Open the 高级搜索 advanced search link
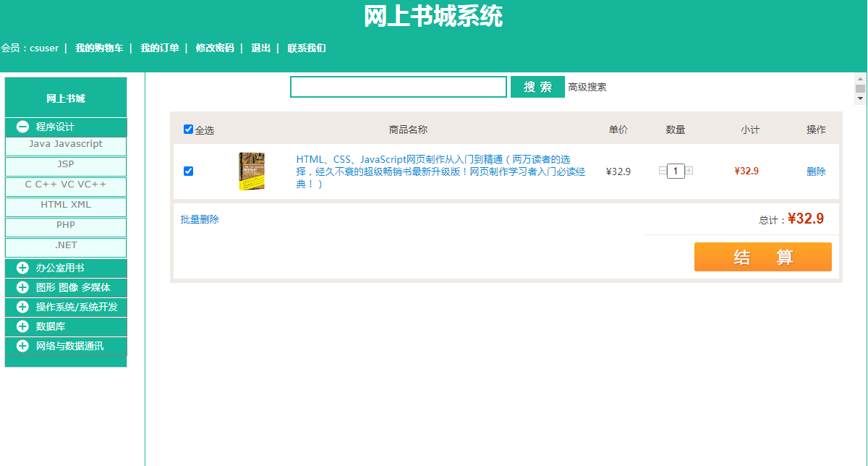 (x=587, y=87)
